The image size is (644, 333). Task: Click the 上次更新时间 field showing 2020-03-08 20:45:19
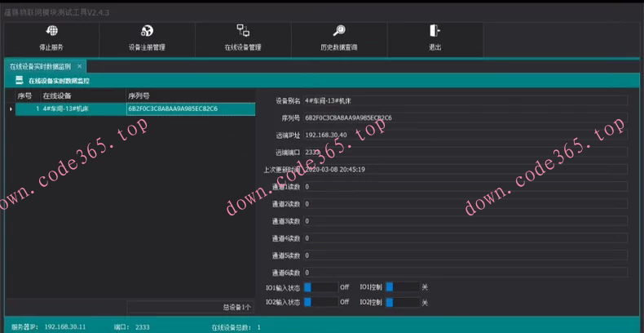[x=465, y=170]
